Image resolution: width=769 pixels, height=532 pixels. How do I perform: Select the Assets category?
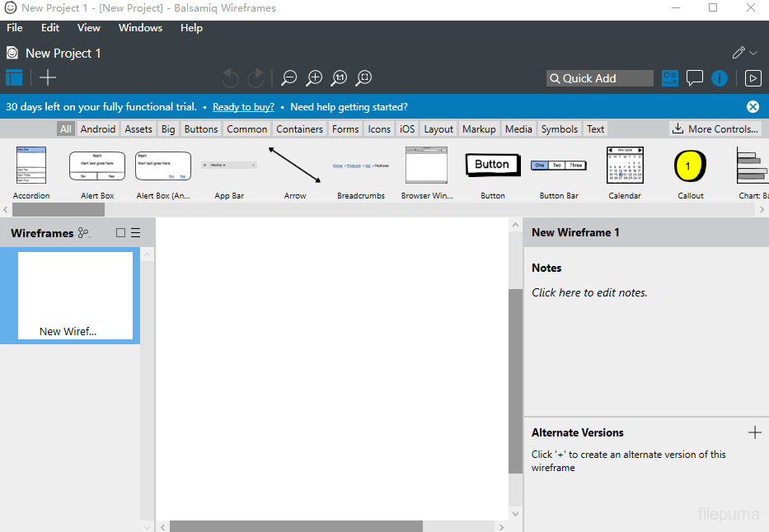138,128
